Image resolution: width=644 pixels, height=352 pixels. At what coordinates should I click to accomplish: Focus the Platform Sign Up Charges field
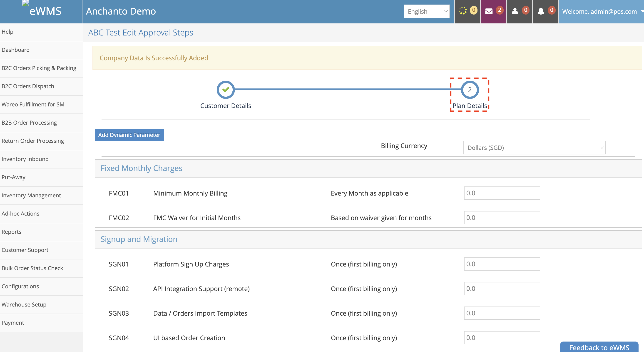point(502,264)
